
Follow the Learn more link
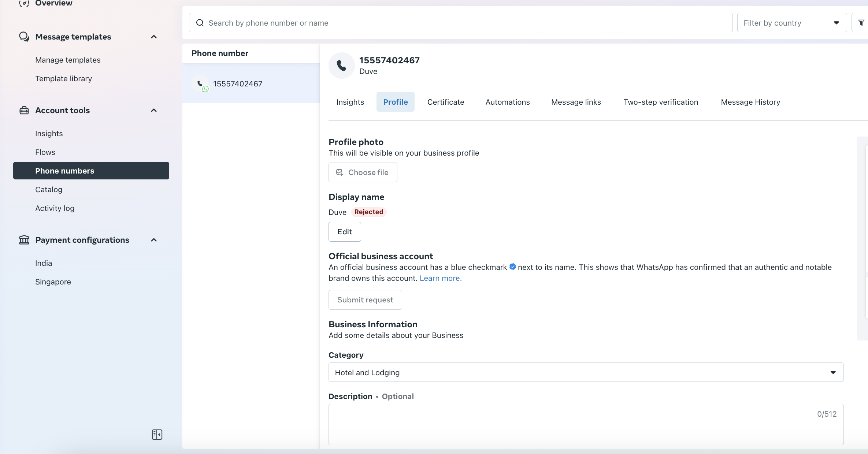(441, 278)
